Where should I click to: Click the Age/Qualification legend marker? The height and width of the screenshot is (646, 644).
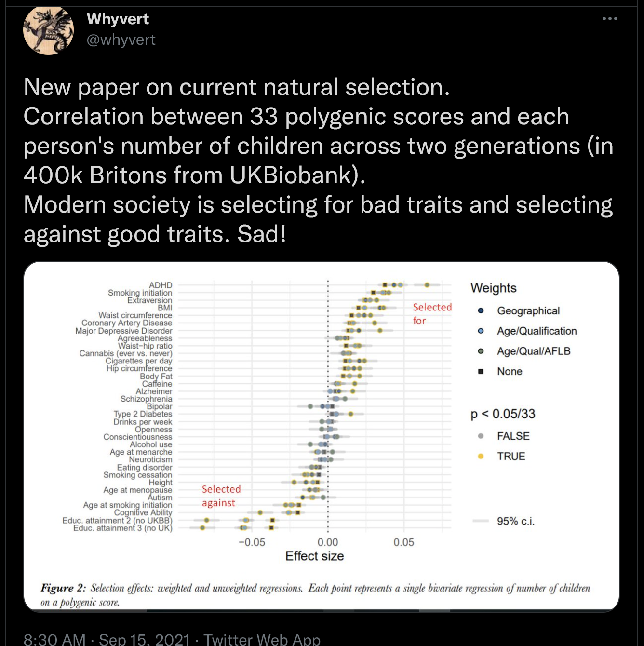coord(481,331)
